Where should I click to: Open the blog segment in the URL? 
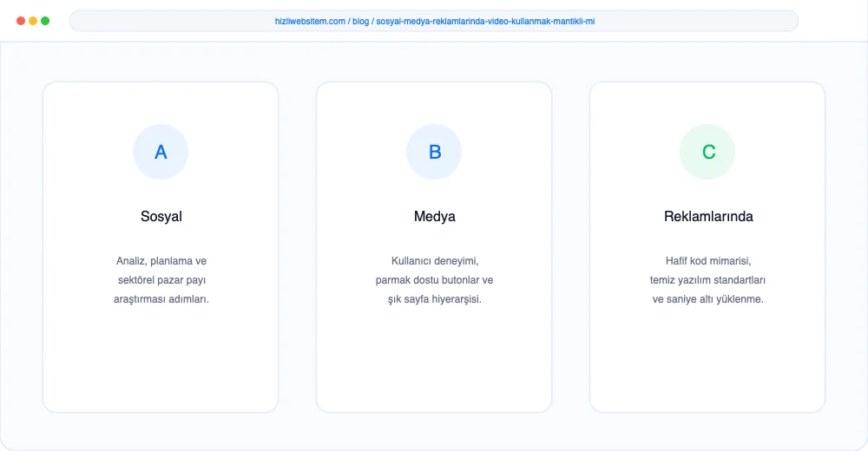(x=360, y=21)
